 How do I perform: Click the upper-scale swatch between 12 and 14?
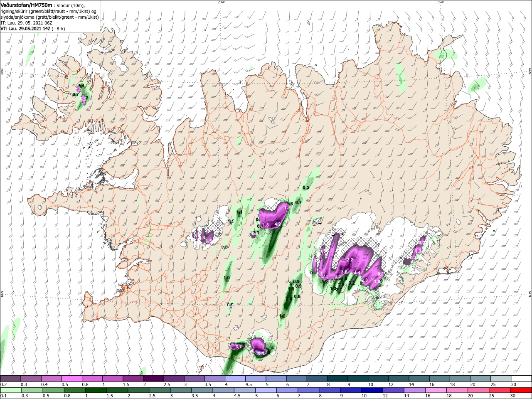pos(399,379)
